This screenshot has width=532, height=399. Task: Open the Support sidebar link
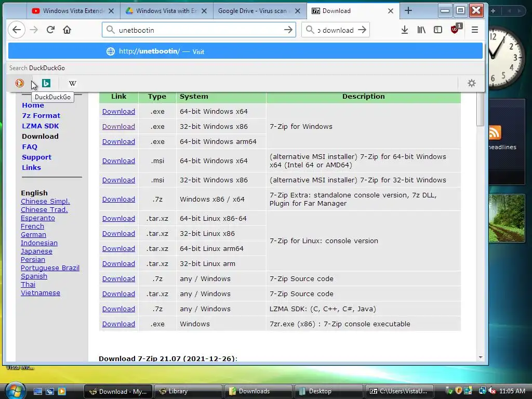click(x=37, y=157)
